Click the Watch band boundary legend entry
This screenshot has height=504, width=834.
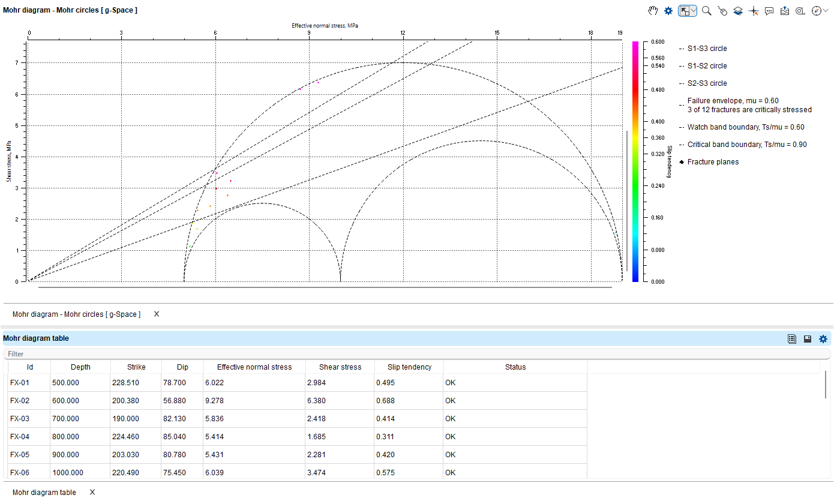[x=742, y=127]
